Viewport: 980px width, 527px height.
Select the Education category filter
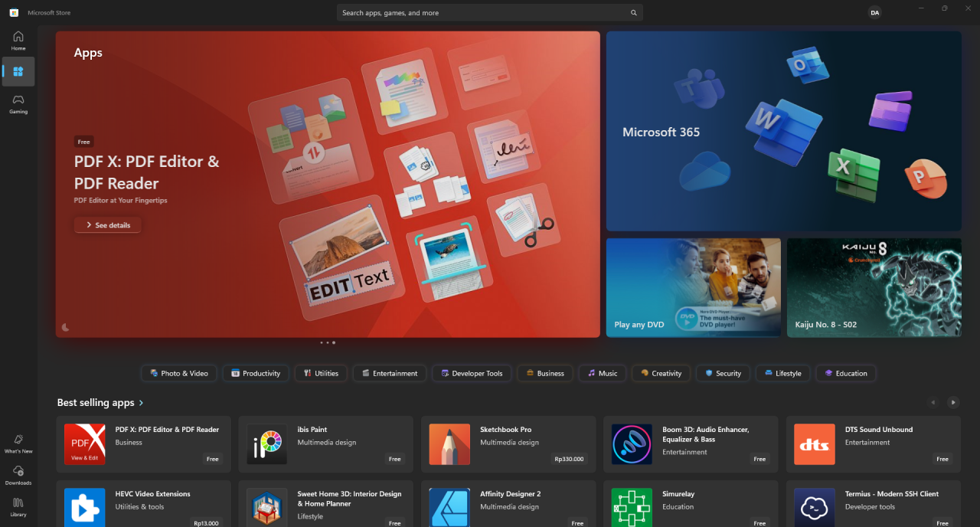[845, 373]
